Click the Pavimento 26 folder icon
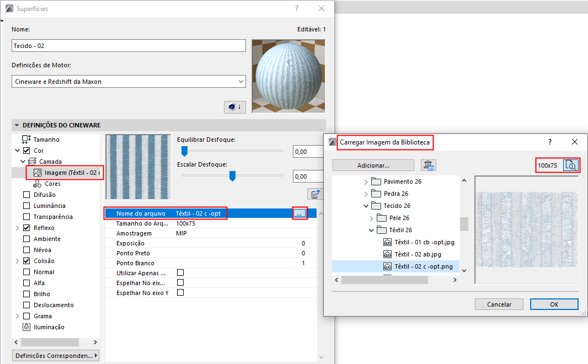Image resolution: width=588 pixels, height=364 pixels. [x=376, y=181]
